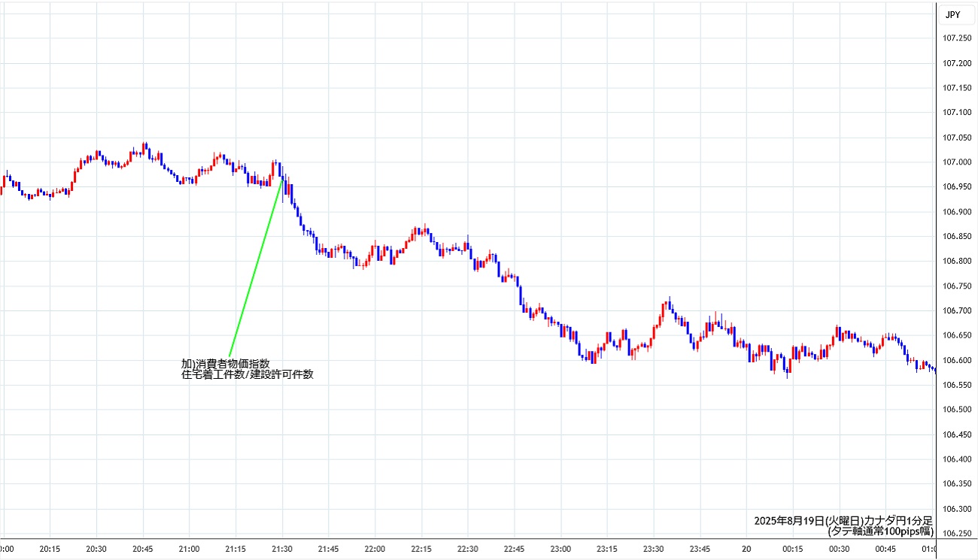Click the 23:30 time axis label
This screenshot has width=978, height=560.
[x=654, y=549]
